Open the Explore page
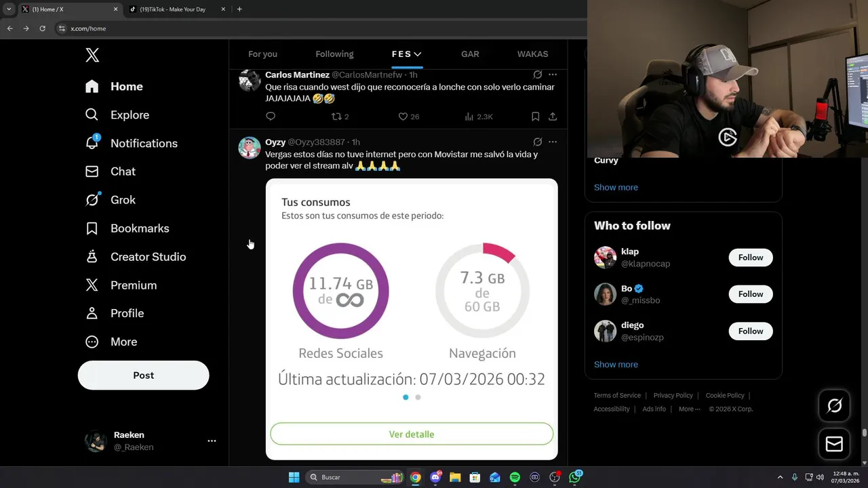Screen dimensions: 868x488 click(117, 115)
